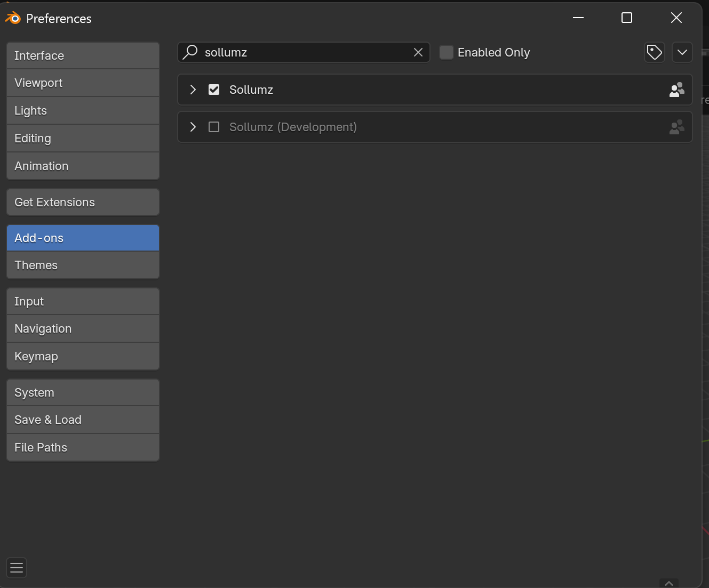Open File Paths settings
The width and height of the screenshot is (709, 588).
(83, 447)
